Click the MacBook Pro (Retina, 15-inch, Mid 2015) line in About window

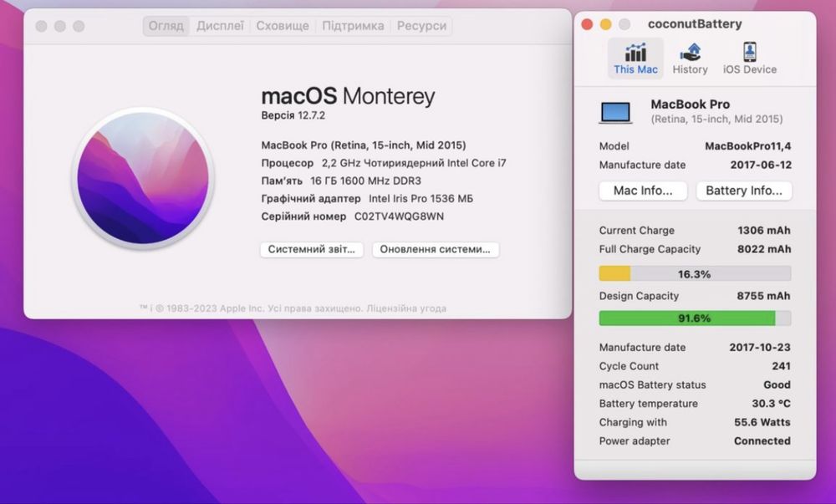pyautogui.click(x=364, y=145)
